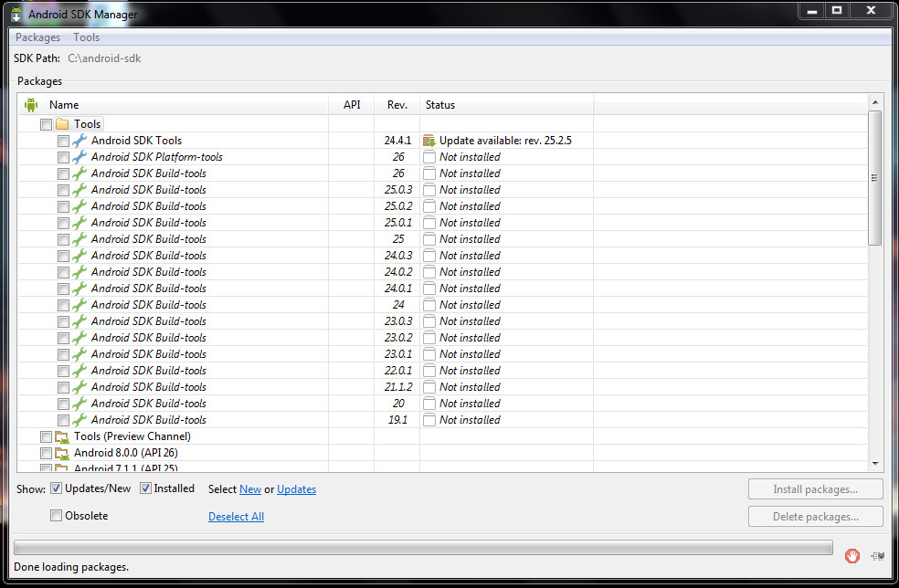Check the Build-tools rev. 25 checkbox

[x=63, y=239]
